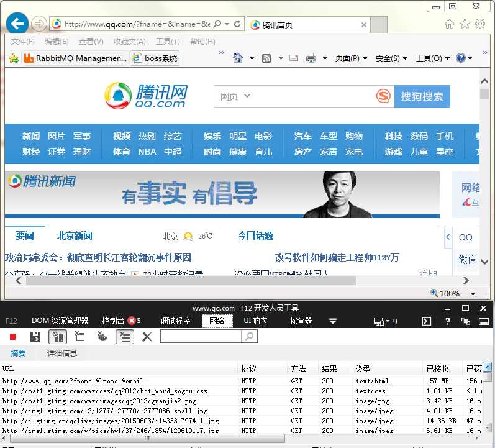
Task: Open the 收藏夹(A) menu
Action: point(129,42)
